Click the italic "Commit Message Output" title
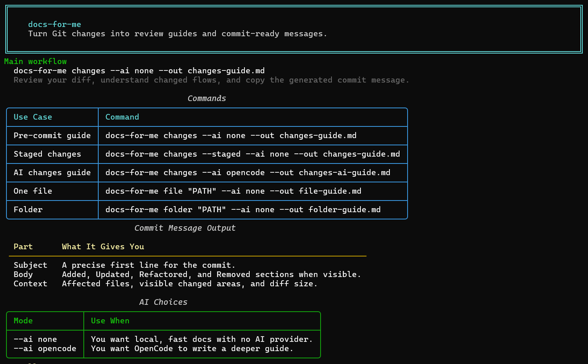 click(x=185, y=228)
